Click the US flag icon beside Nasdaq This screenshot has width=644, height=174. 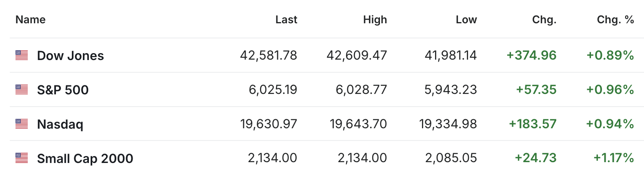(x=22, y=124)
